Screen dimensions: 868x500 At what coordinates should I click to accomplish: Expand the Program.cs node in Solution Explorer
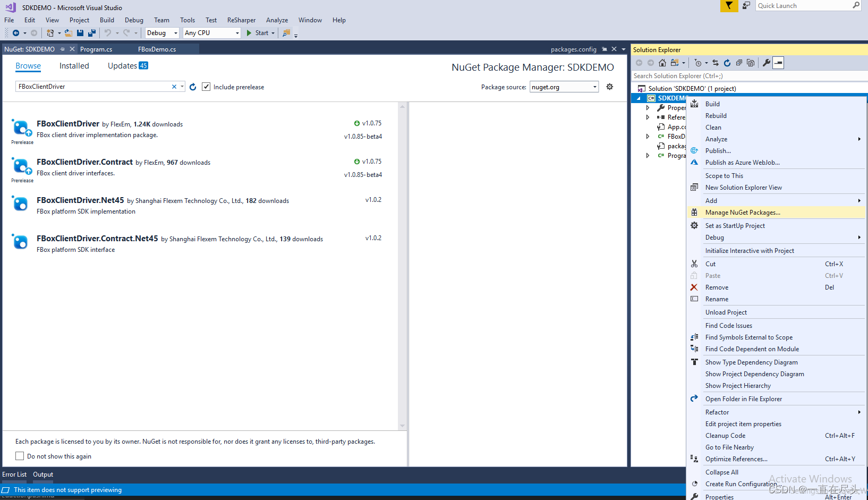pyautogui.click(x=648, y=156)
